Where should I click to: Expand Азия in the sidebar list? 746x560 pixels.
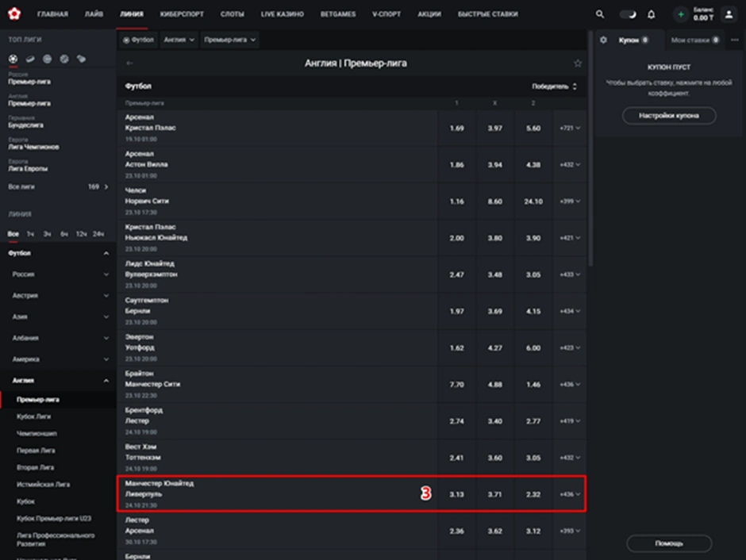[x=106, y=316]
